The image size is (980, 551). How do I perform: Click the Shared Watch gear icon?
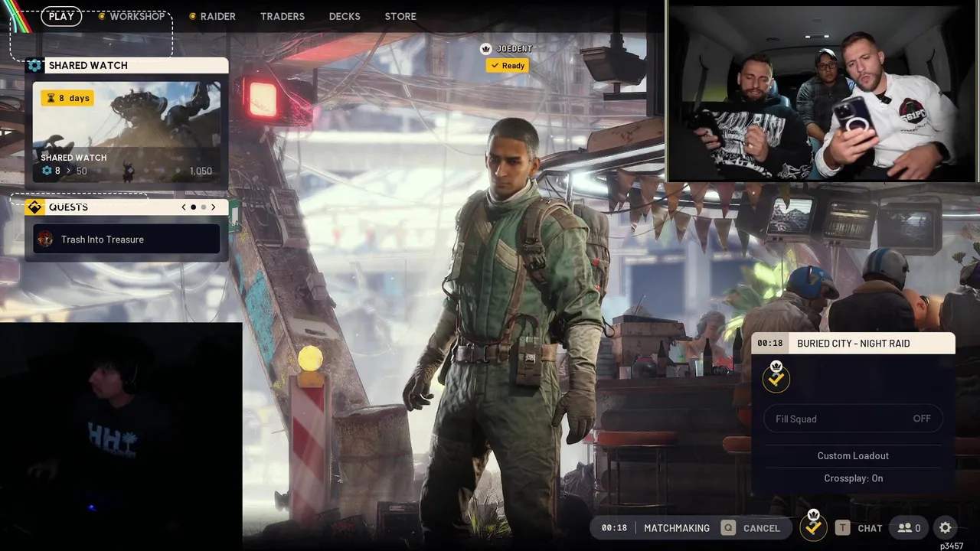coord(34,66)
